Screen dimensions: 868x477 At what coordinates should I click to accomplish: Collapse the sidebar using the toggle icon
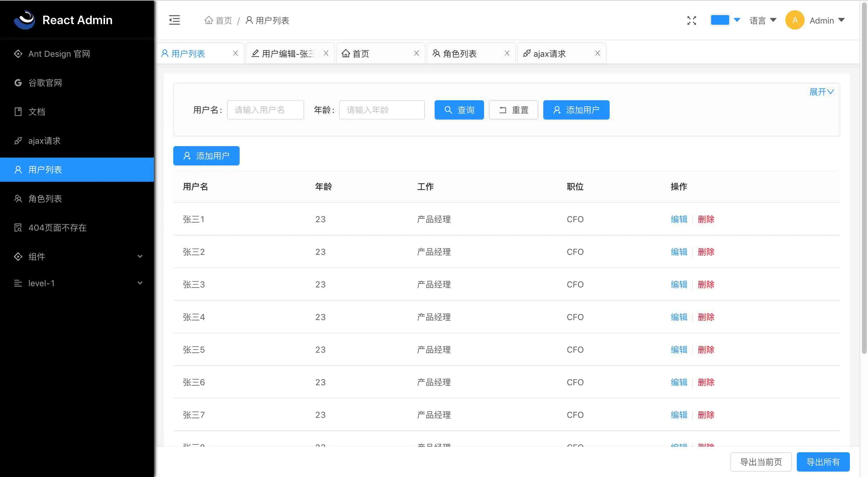174,20
